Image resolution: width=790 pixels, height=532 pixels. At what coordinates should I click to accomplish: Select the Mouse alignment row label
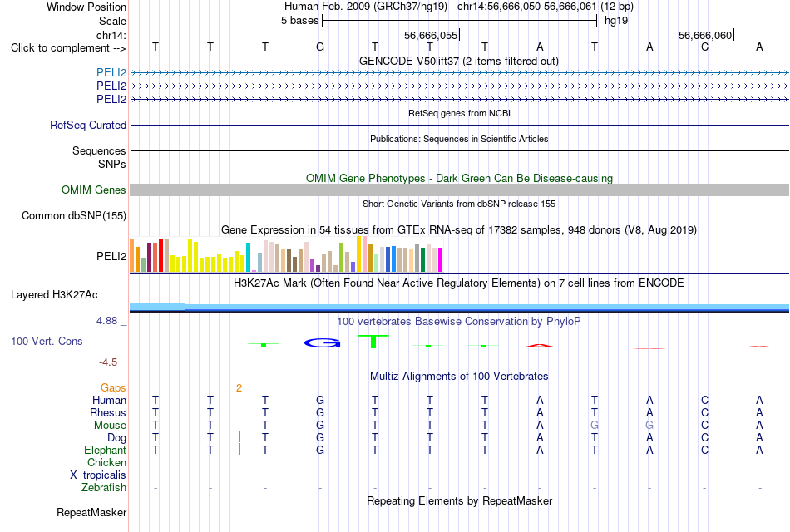click(x=110, y=426)
